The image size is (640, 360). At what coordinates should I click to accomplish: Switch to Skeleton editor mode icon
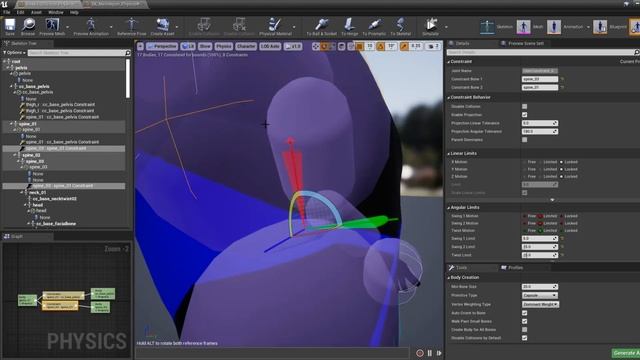pos(487,27)
